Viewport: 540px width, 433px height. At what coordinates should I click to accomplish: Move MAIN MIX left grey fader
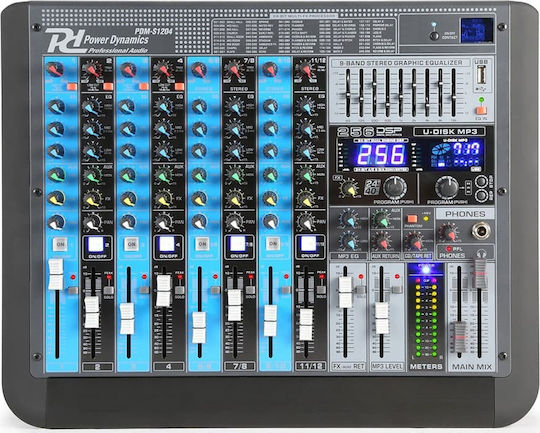click(459, 337)
